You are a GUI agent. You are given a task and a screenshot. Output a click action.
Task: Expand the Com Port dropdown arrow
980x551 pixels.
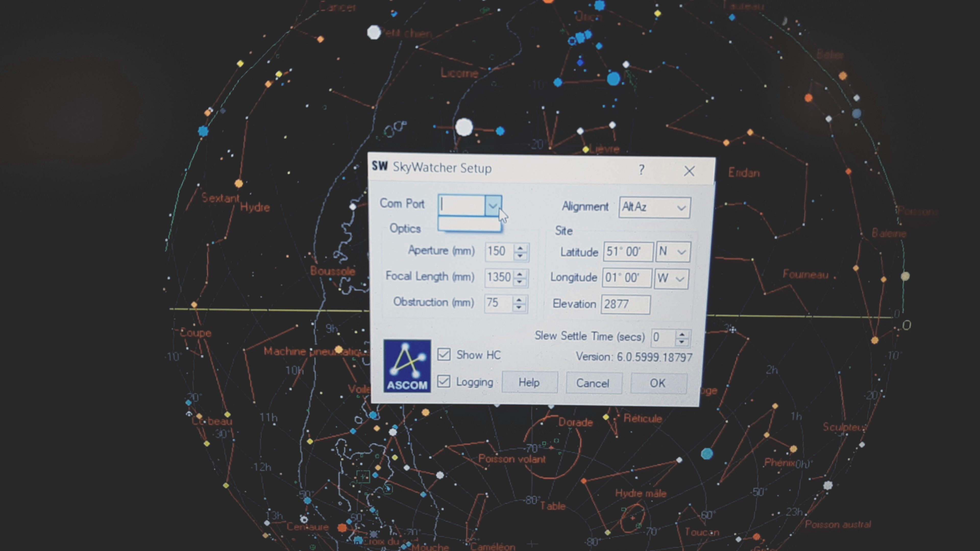(493, 206)
